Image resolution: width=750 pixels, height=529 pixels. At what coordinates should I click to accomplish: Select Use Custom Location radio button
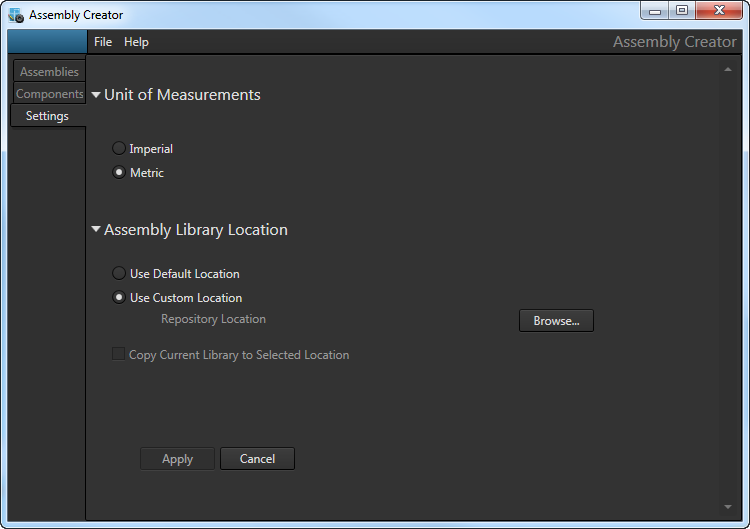pyautogui.click(x=120, y=298)
